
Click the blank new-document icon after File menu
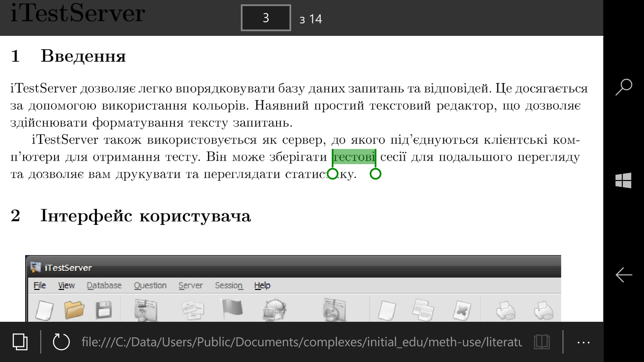[x=45, y=310]
